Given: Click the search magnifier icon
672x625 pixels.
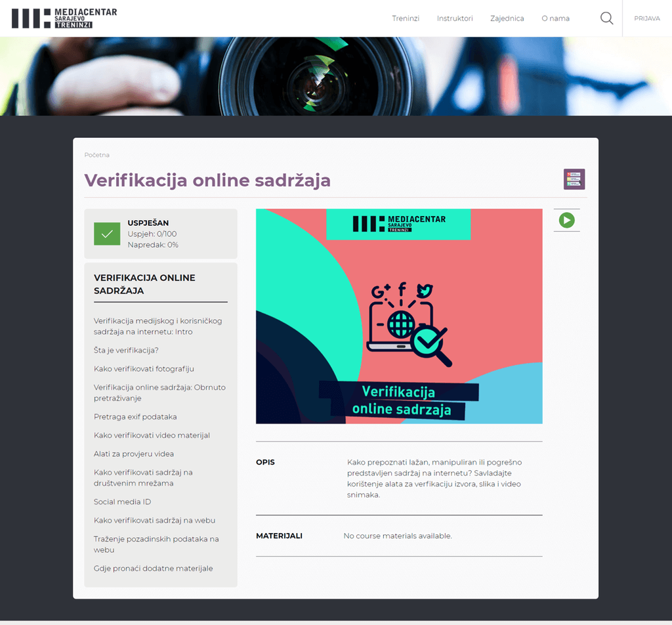Looking at the screenshot, I should pos(606,18).
